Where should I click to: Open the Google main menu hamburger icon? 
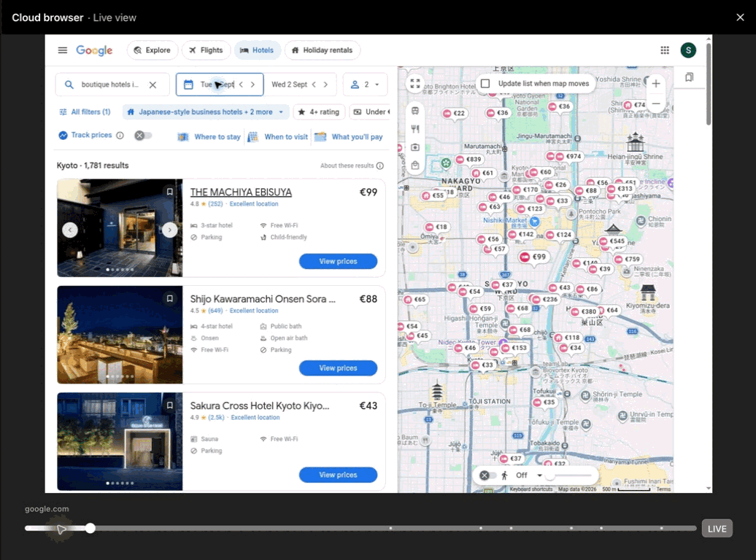[x=63, y=50]
